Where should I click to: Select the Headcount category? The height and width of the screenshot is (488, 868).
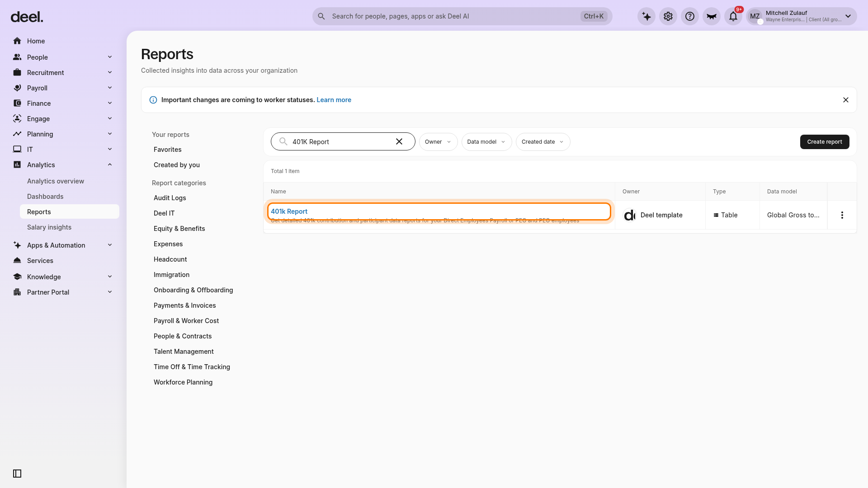[x=170, y=259]
